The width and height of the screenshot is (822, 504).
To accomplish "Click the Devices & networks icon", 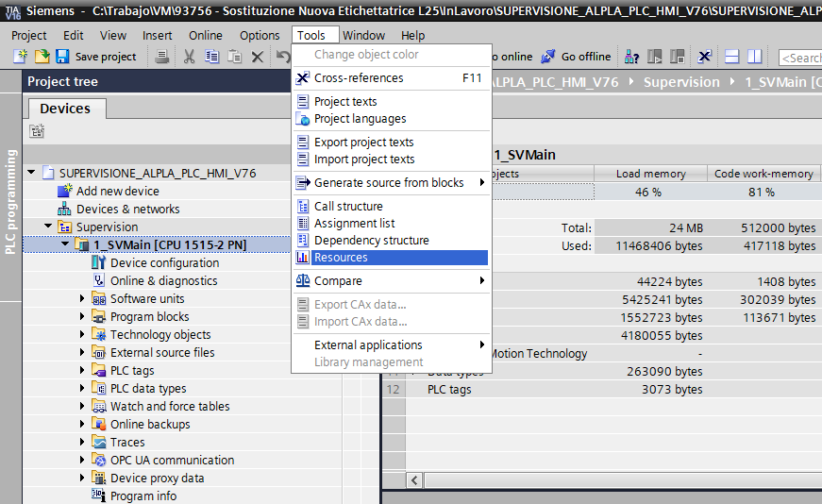I will [x=64, y=209].
